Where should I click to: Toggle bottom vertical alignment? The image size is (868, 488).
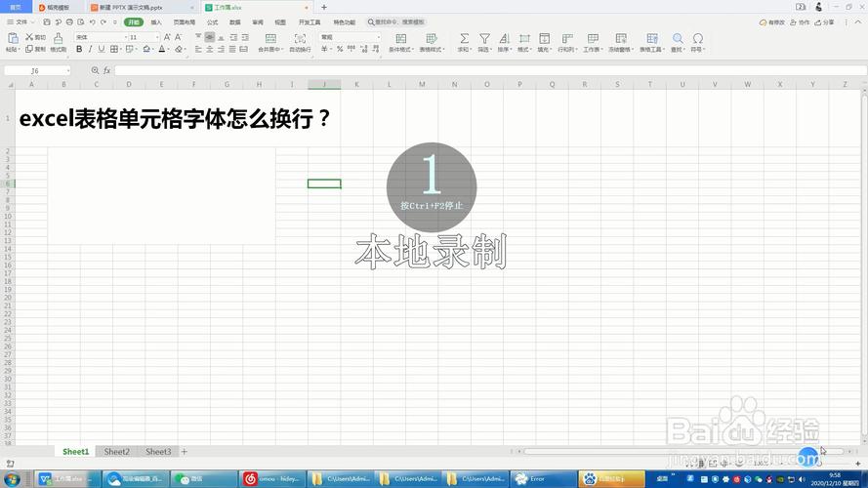point(221,37)
